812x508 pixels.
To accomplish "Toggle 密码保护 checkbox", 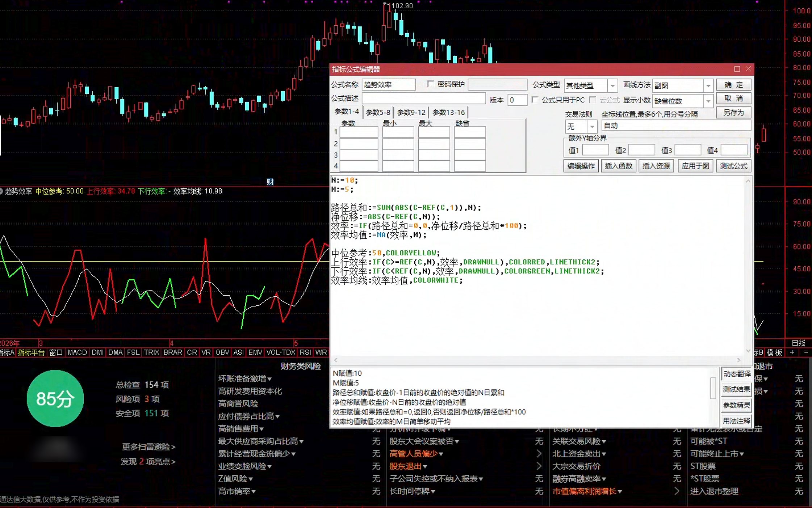I will pos(430,84).
